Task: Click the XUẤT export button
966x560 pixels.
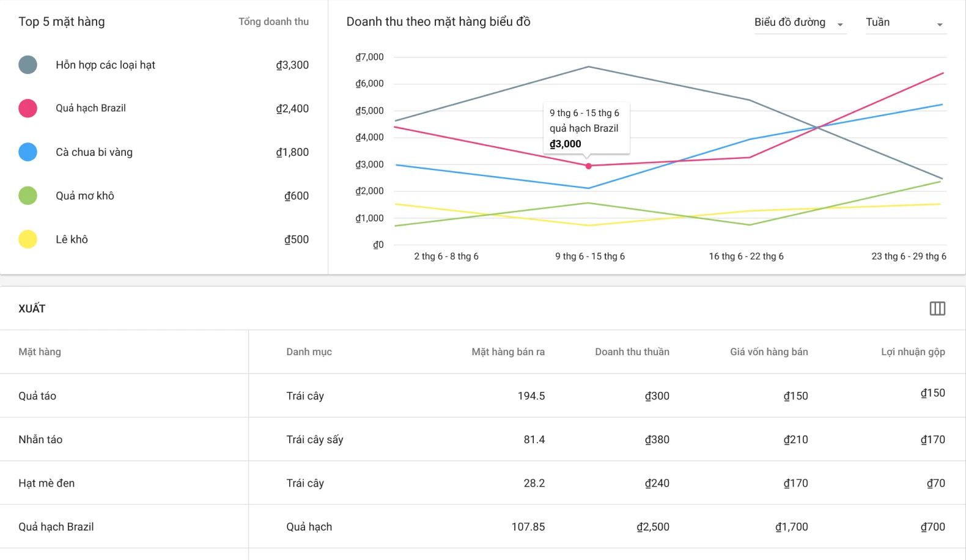Action: click(x=32, y=309)
